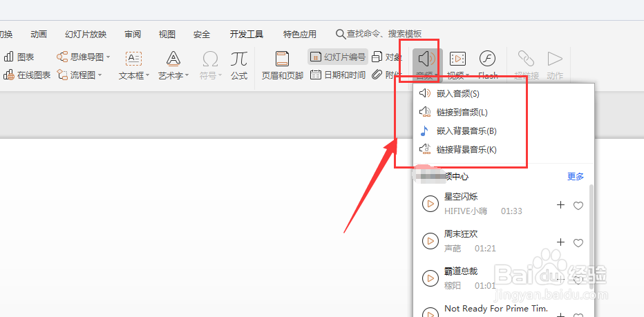Open the 开发工具 developer tab
This screenshot has height=317, width=644.
click(x=247, y=35)
